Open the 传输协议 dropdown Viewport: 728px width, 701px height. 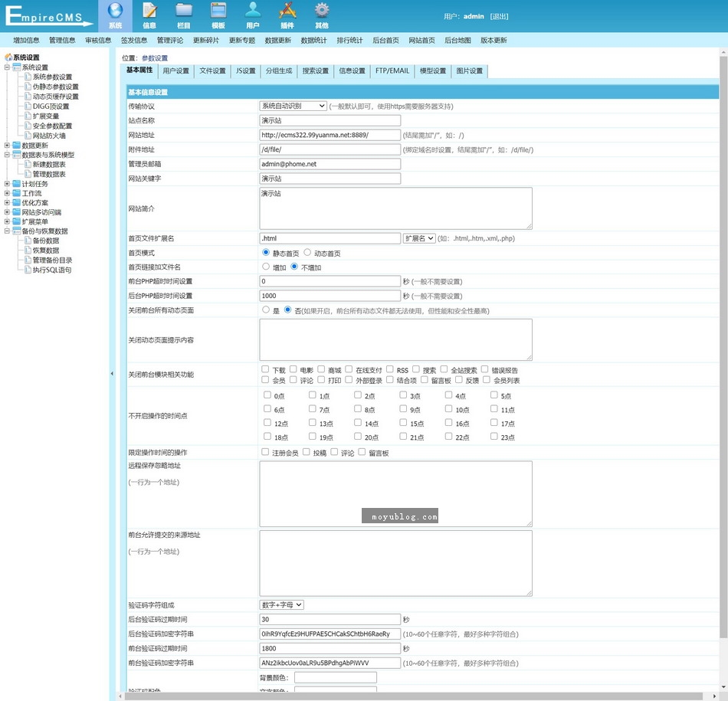293,106
